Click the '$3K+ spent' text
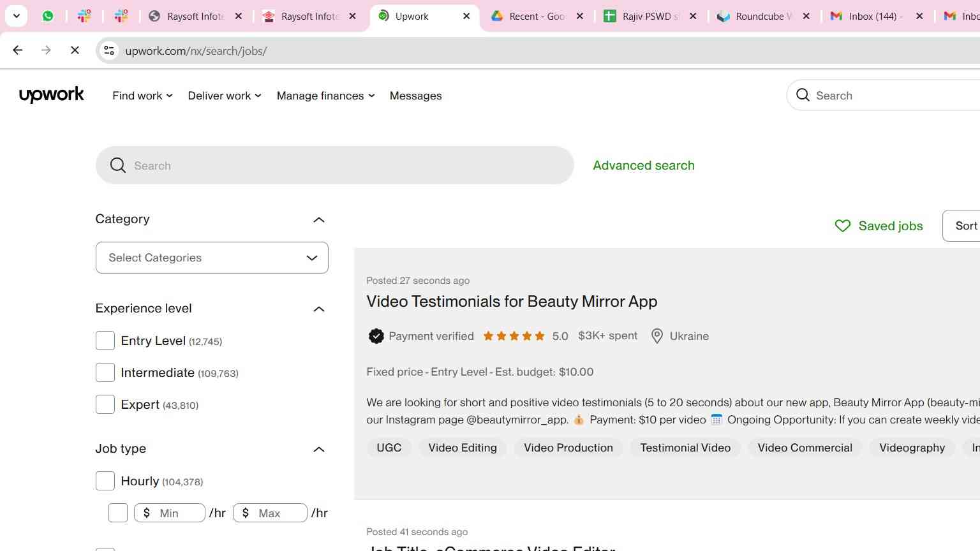The image size is (980, 551). [607, 335]
